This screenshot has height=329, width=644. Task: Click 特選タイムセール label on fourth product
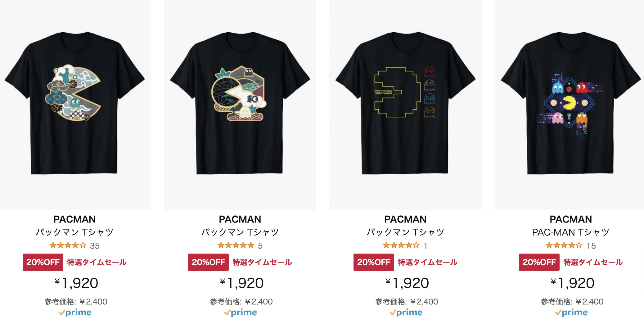point(593,262)
